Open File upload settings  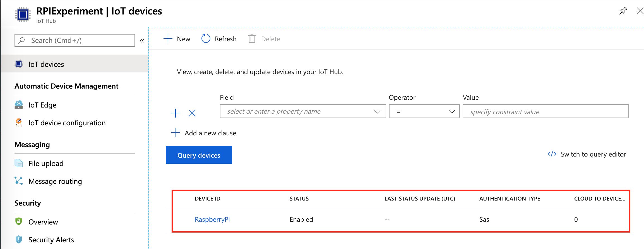46,163
